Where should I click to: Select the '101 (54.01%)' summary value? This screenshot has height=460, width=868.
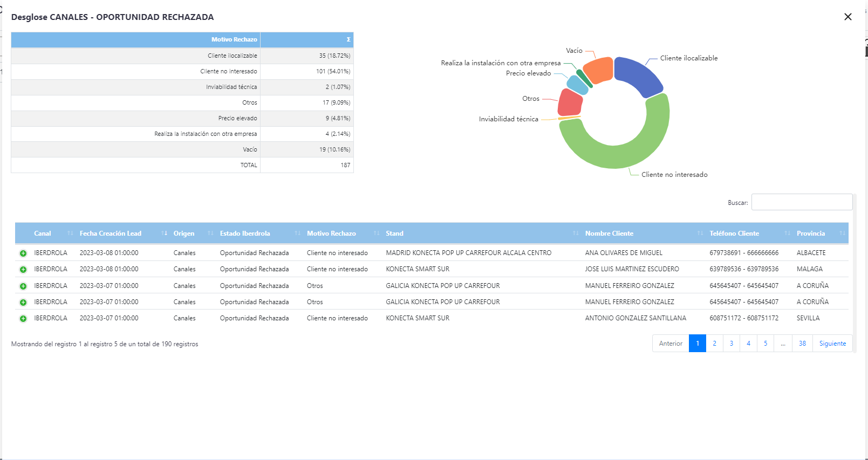pos(333,71)
